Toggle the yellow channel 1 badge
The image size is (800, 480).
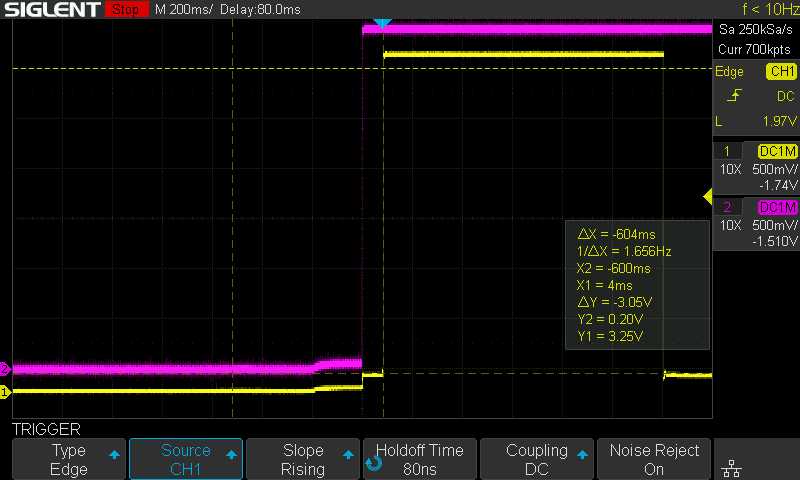tap(780, 72)
